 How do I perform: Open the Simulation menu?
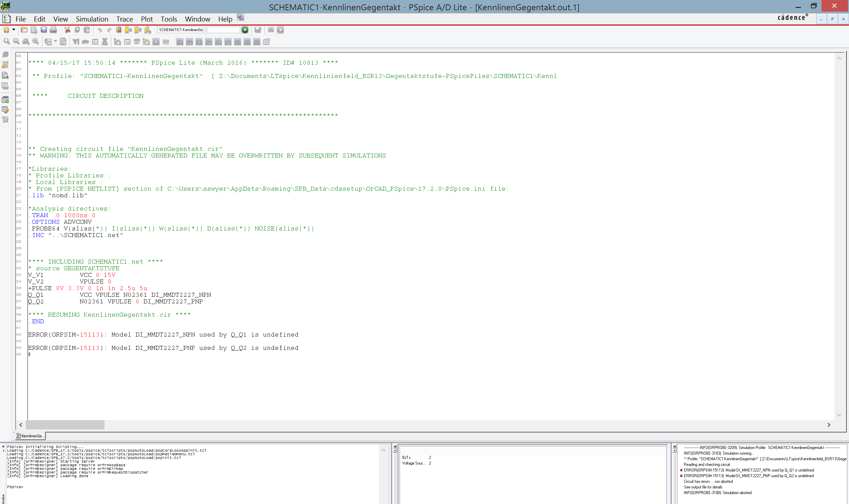[92, 19]
